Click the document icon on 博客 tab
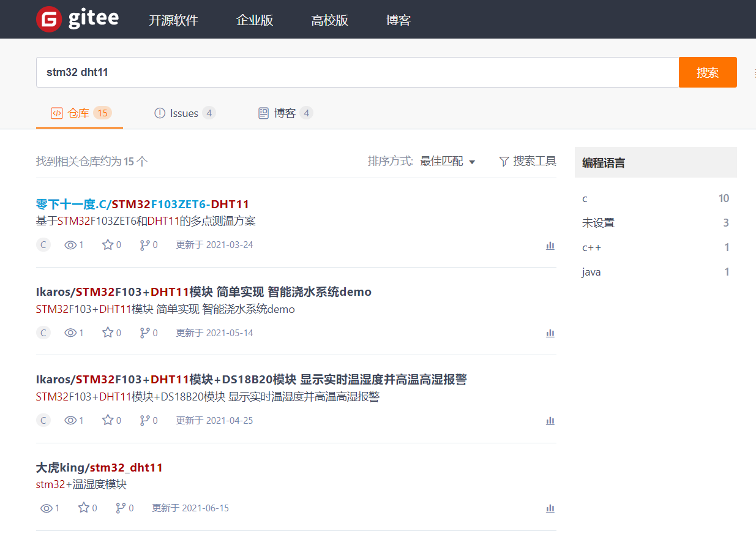This screenshot has height=534, width=756. (x=264, y=113)
